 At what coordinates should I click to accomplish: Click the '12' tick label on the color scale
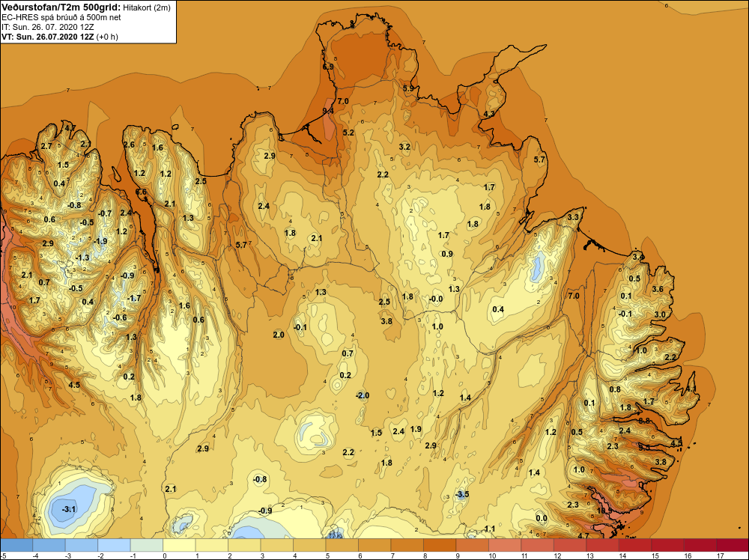[557, 556]
